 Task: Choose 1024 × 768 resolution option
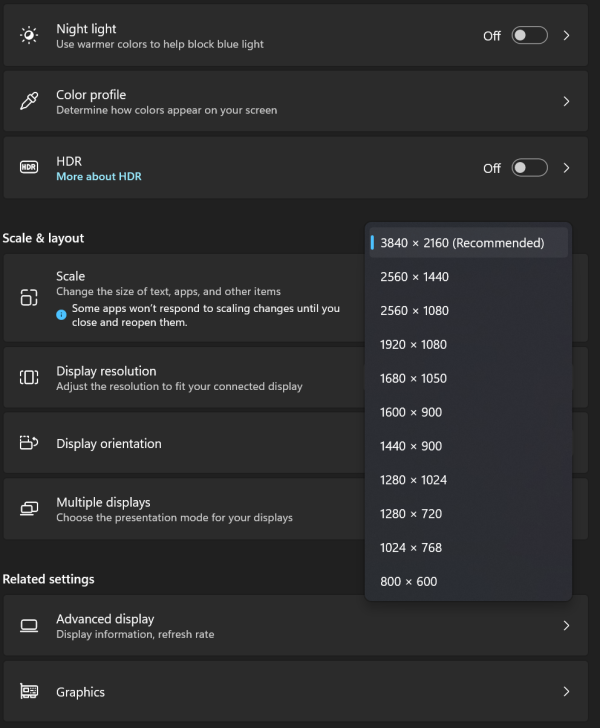[x=468, y=548]
